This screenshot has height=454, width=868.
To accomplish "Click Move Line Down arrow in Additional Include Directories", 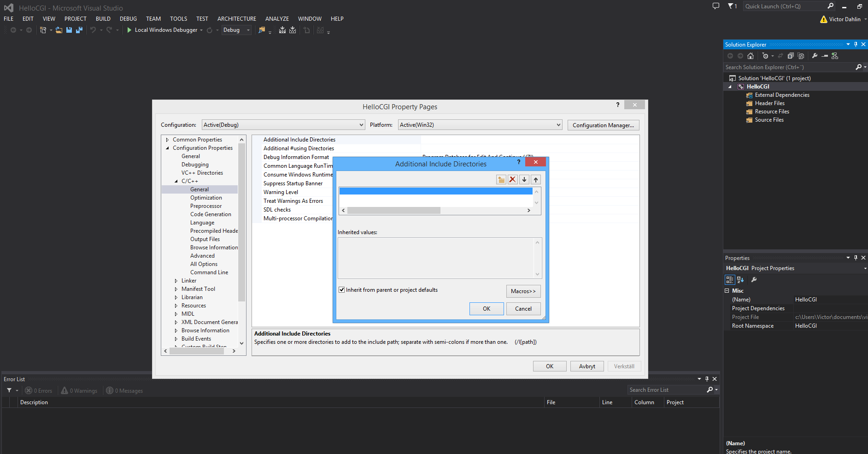I will coord(524,180).
